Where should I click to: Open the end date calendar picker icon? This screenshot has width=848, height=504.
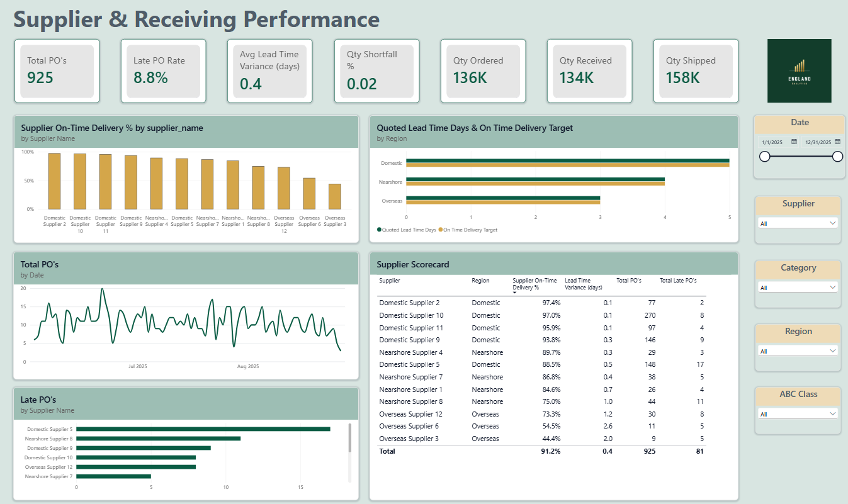pyautogui.click(x=838, y=142)
